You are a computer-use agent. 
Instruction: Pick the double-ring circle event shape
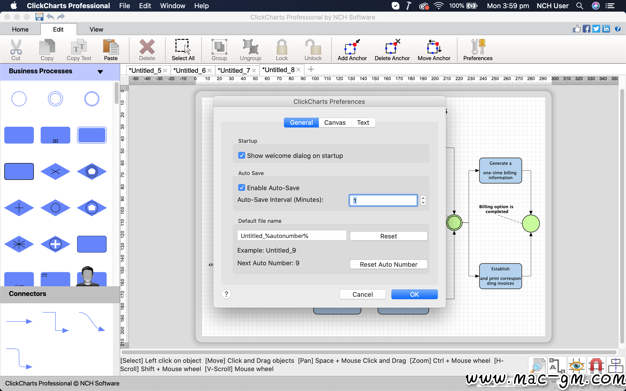tap(55, 99)
